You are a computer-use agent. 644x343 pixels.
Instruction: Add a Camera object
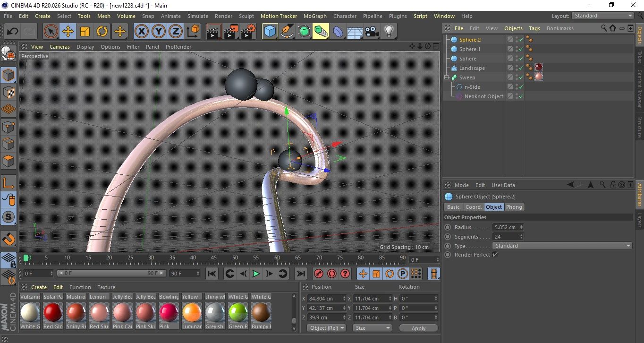372,32
